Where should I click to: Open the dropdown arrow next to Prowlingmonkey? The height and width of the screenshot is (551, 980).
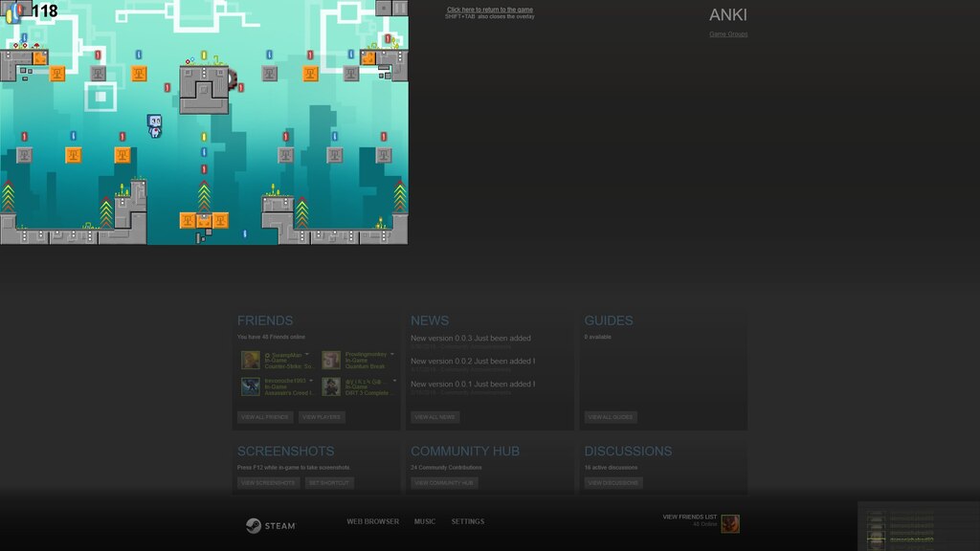[392, 354]
